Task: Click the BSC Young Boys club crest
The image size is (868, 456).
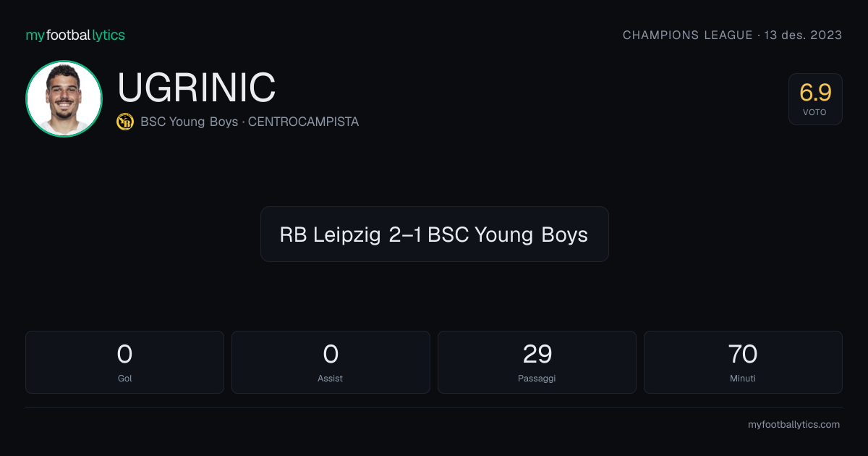Action: [125, 122]
